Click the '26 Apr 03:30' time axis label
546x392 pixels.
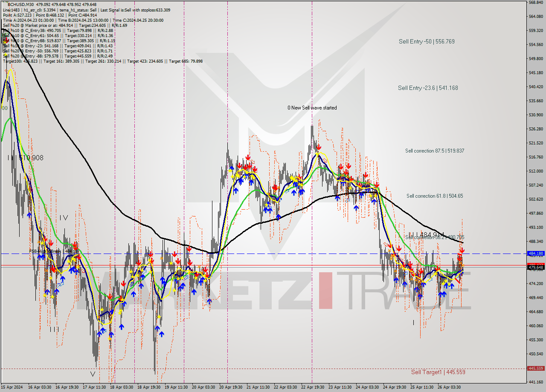[x=450, y=387]
